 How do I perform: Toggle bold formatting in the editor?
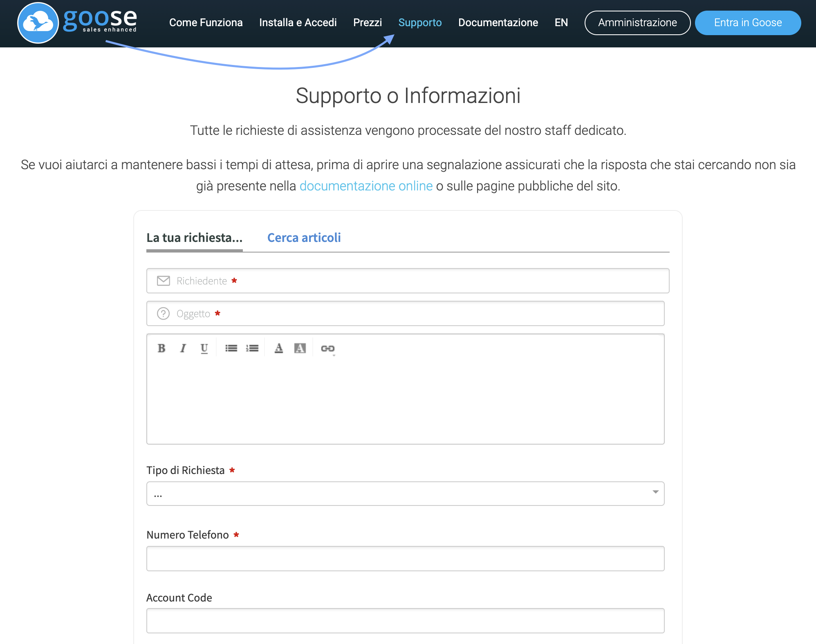click(161, 348)
